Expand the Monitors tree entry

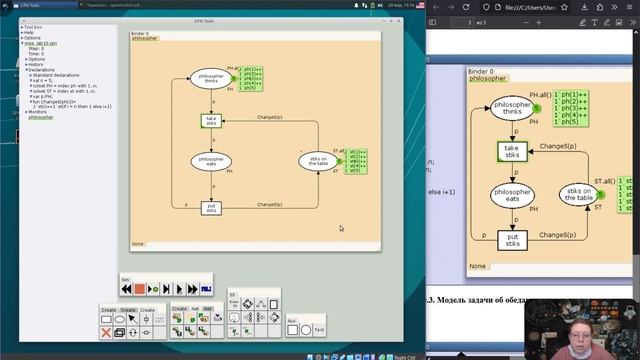coord(27,112)
